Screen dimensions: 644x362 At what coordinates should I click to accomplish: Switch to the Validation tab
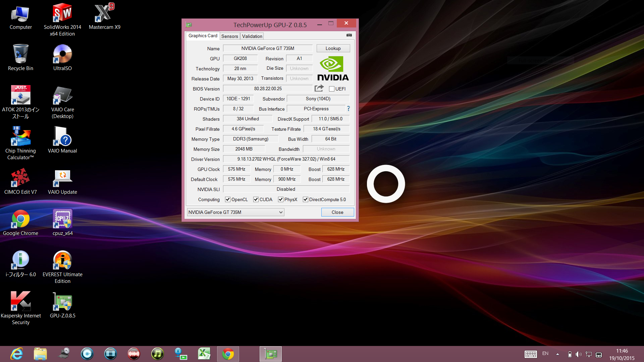pos(252,36)
